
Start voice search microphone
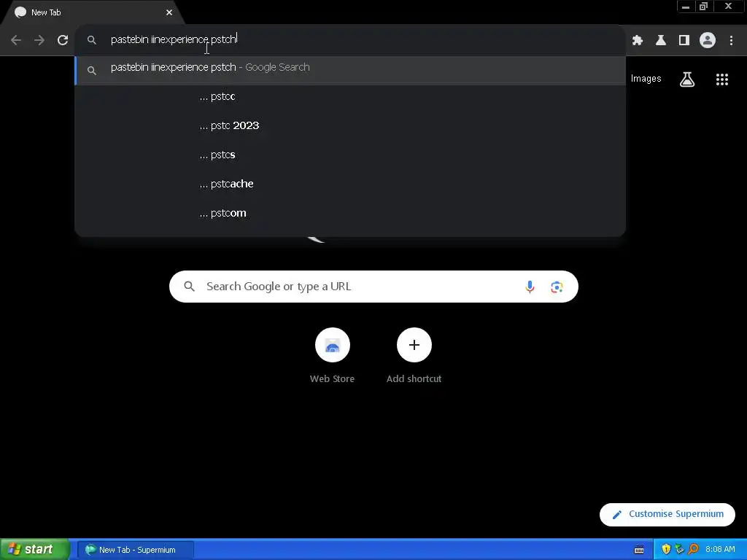coord(530,287)
